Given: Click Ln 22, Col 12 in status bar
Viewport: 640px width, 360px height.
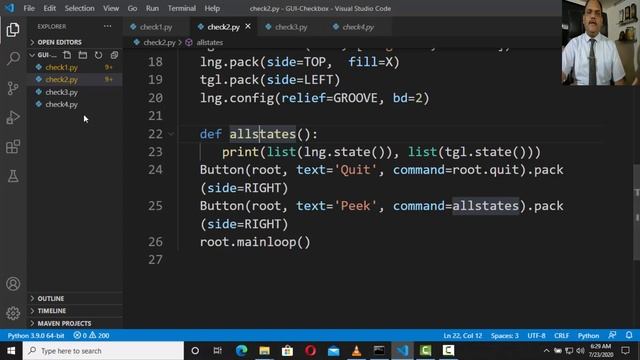Looking at the screenshot, I should [462, 336].
